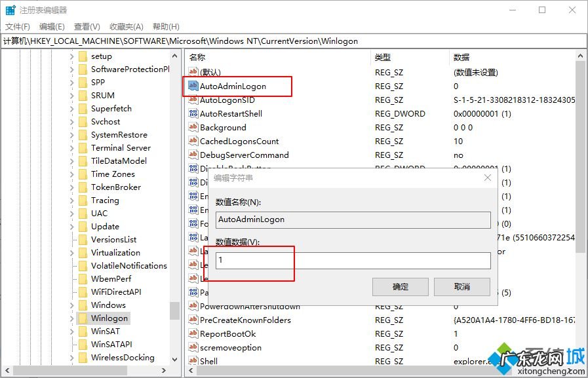Screen dimensions: 588x378
Task: Click the Superfetch folder icon
Action: [85, 108]
